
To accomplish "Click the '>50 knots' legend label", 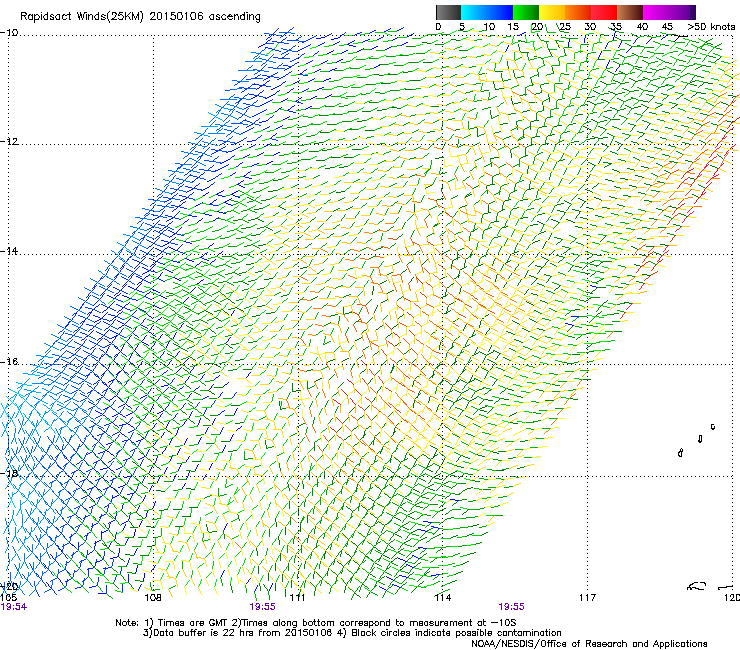I will coord(711,27).
